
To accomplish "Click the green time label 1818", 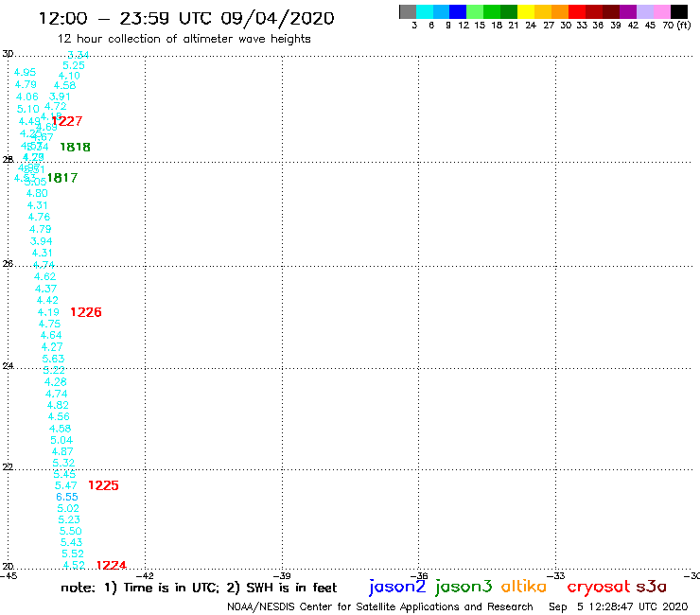I will click(x=75, y=147).
